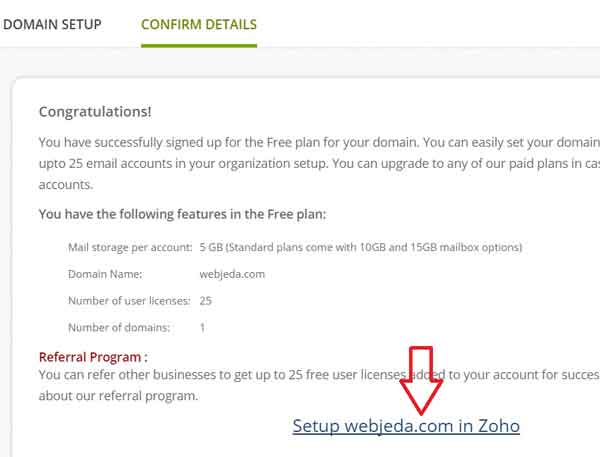600x457 pixels.
Task: Click the 'about our referral program' text
Action: coord(119,396)
